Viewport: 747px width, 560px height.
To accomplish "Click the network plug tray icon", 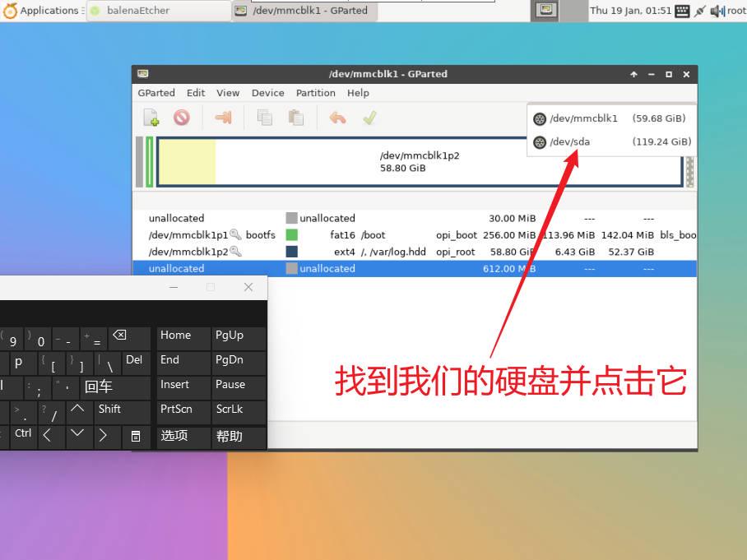I will (x=699, y=11).
